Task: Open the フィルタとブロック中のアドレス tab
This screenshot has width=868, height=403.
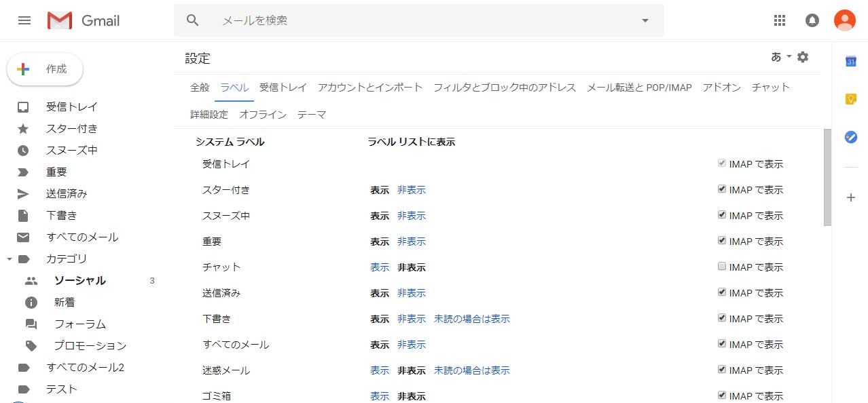Action: click(505, 87)
